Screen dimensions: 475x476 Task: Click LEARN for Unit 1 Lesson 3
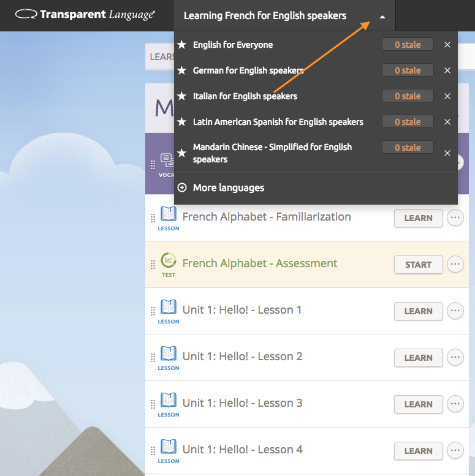pos(419,404)
